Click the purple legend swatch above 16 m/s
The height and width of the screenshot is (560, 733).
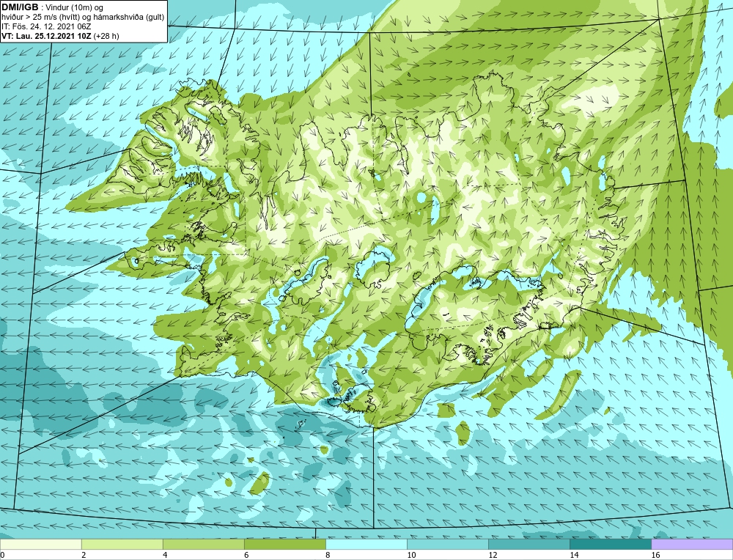click(692, 544)
